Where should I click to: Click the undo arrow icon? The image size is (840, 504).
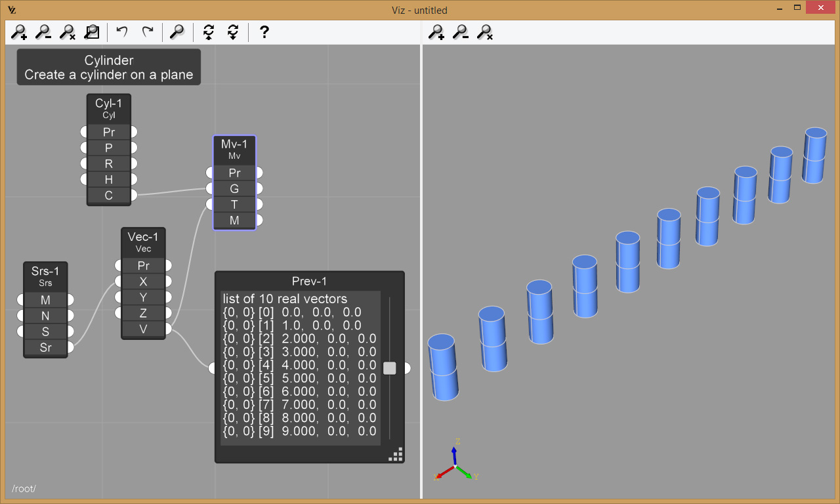[x=122, y=32]
